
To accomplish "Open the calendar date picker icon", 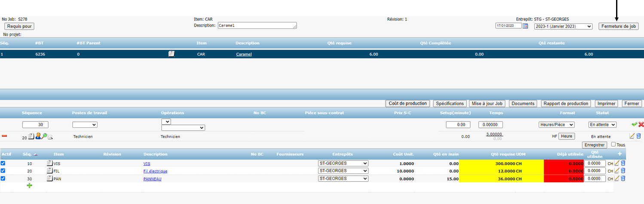I will coord(525,26).
